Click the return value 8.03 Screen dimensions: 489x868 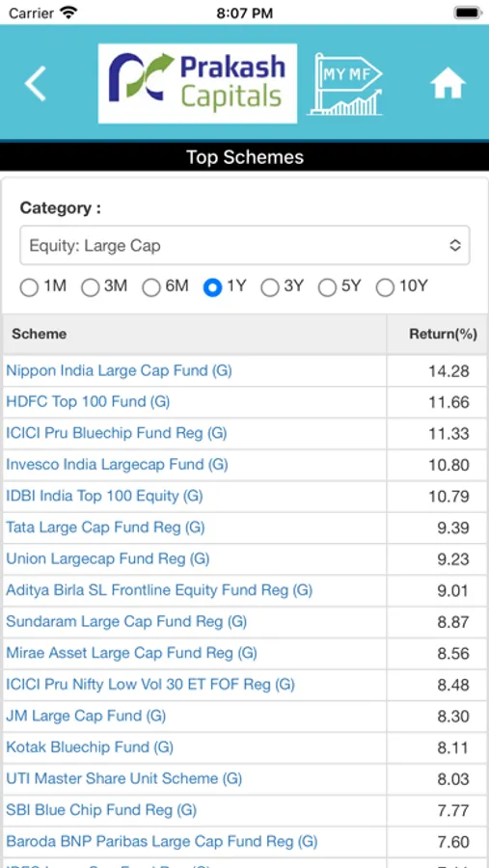[453, 779]
